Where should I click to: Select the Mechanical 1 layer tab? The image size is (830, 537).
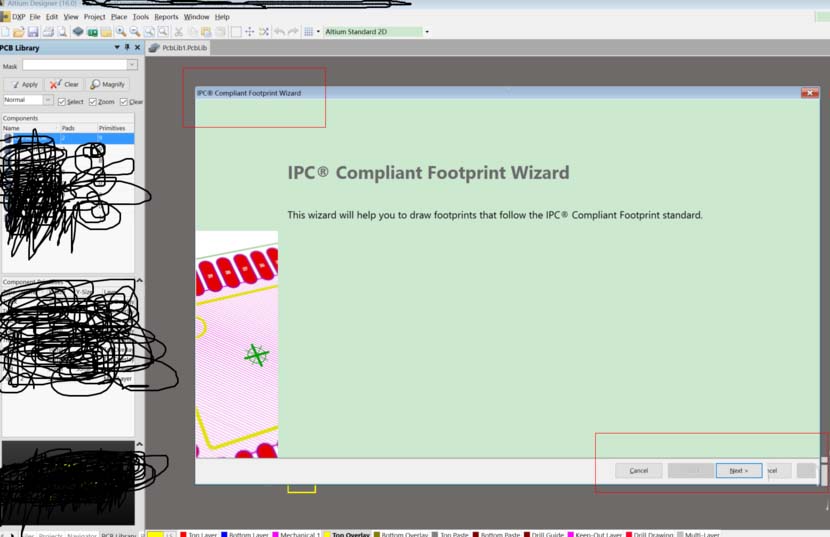pos(300,534)
